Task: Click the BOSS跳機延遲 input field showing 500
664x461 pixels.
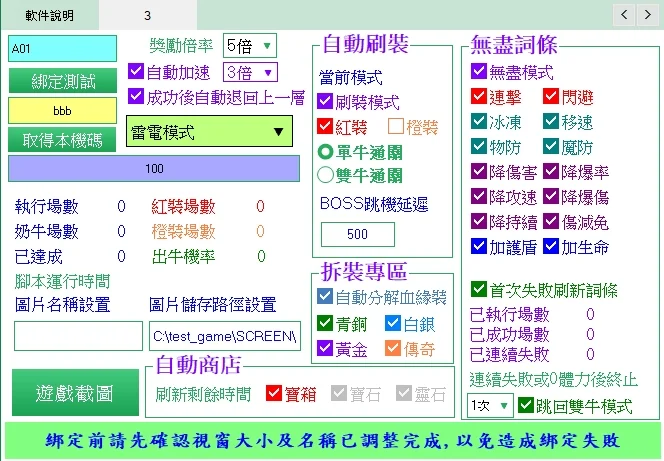Action: [357, 233]
